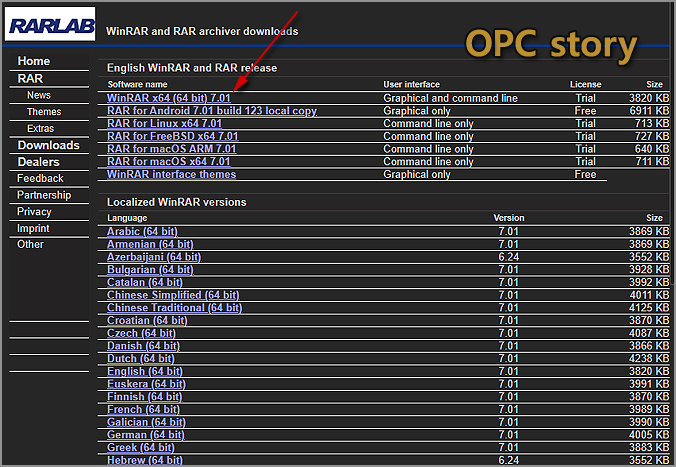676x467 pixels.
Task: Download the Galician (64 bit) version
Action: [146, 422]
